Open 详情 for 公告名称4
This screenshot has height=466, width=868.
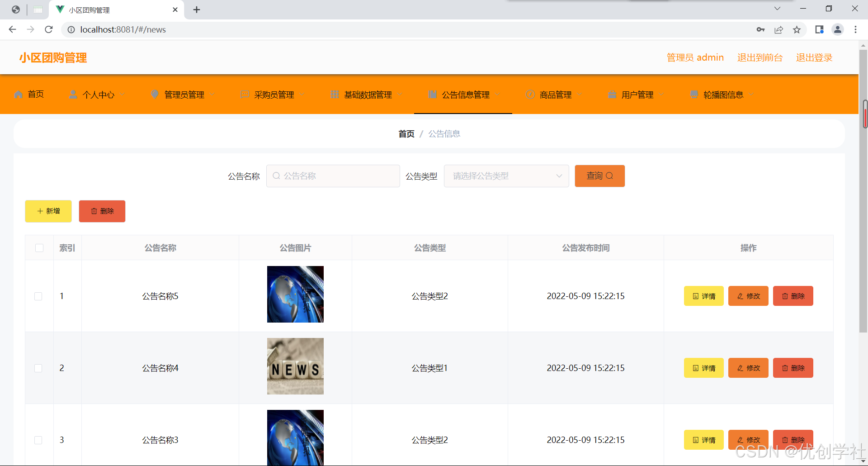coord(704,368)
